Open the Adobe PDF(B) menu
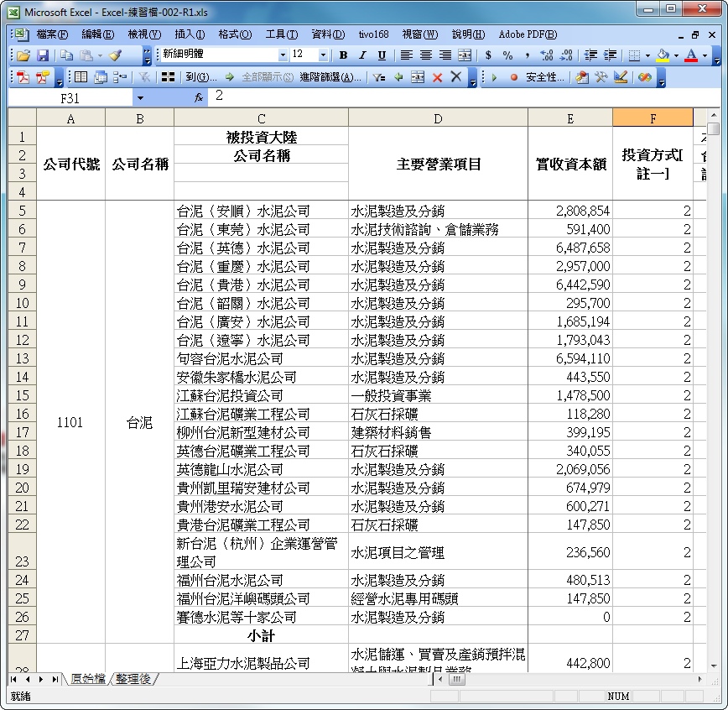This screenshot has width=728, height=710. coord(528,34)
